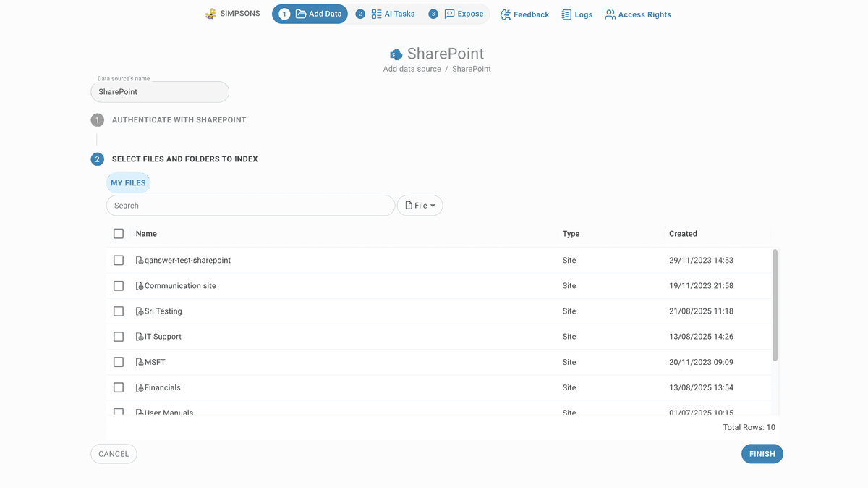Go to the AI Tasks step tab
The image size is (868, 488).
point(386,14)
